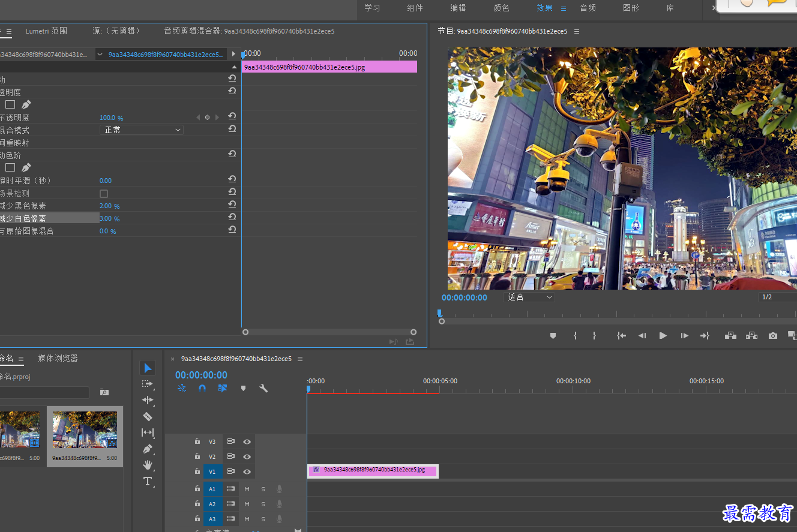Open timeline sequence panel menu
The image size is (797, 532).
coord(300,359)
